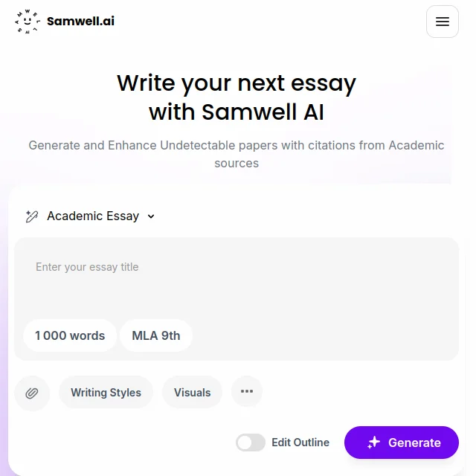This screenshot has width=476, height=476.
Task: Expand the Academic Essay type dropdown
Action: tap(91, 216)
